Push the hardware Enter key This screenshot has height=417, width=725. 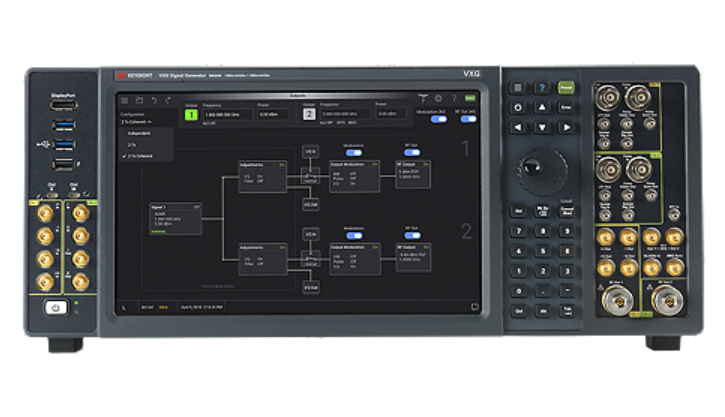coord(566,107)
